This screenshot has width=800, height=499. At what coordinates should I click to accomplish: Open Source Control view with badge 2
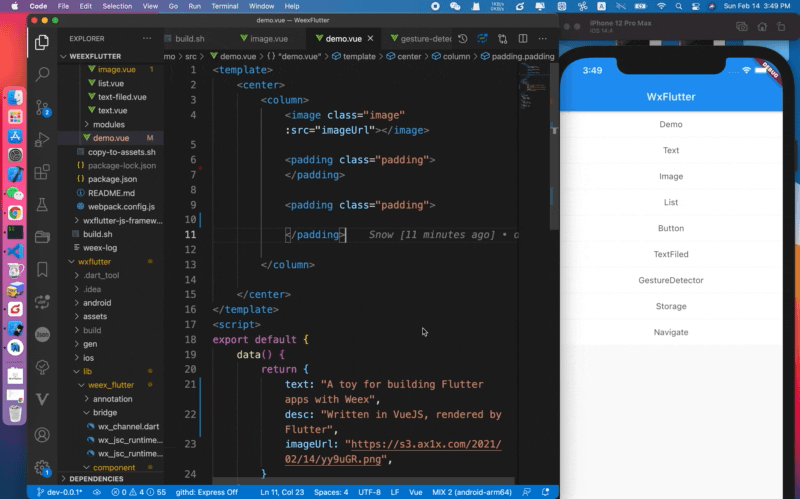click(x=42, y=108)
